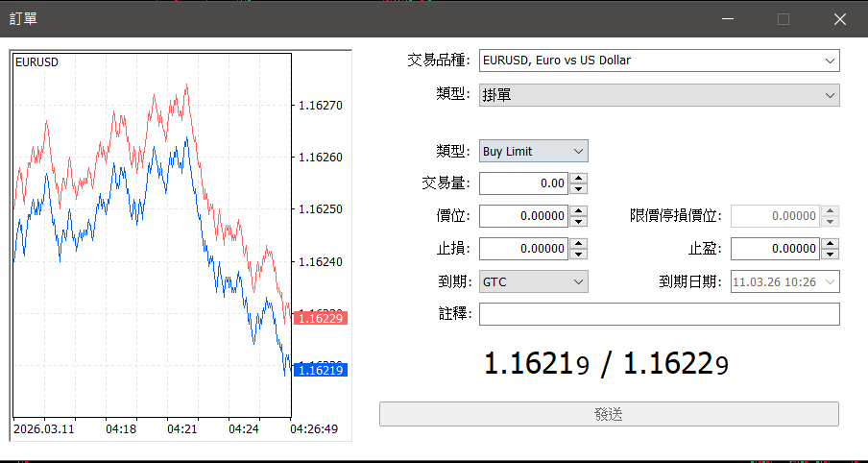Image resolution: width=868 pixels, height=463 pixels.
Task: Focus the 止損 stop loss field
Action: (523, 249)
